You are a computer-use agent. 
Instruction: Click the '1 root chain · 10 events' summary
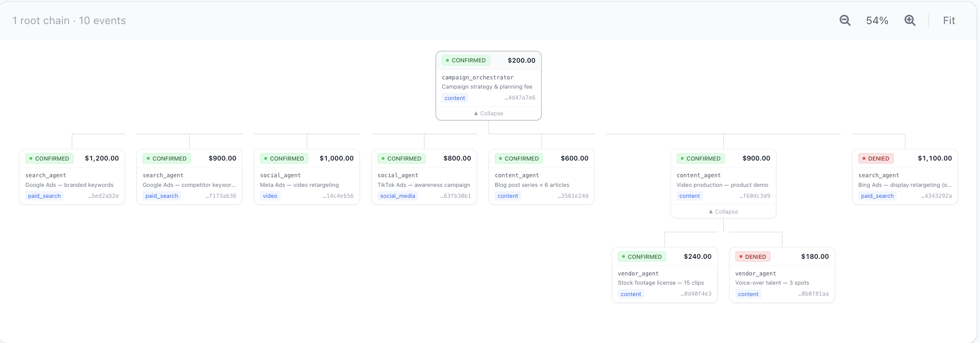pos(69,21)
